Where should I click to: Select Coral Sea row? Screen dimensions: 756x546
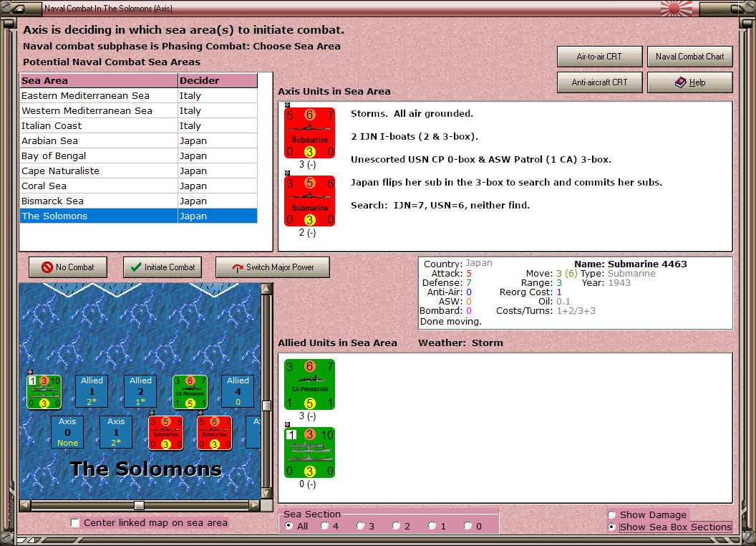click(138, 186)
